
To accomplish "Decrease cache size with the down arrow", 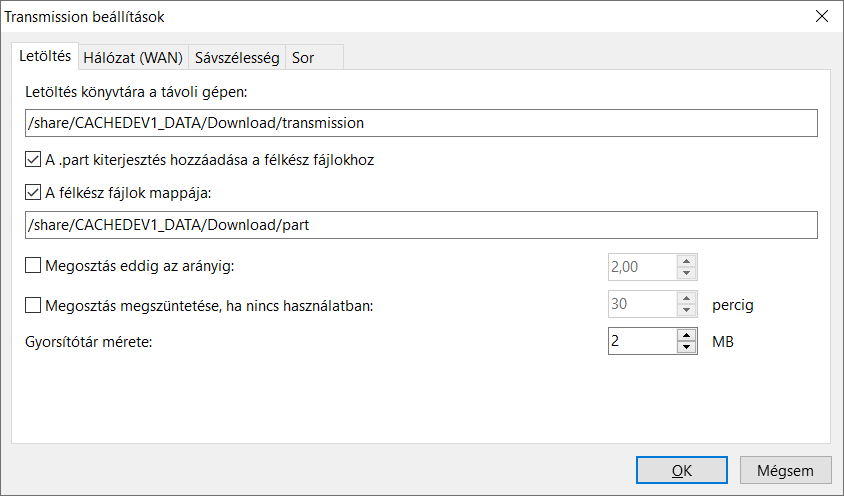I will tap(686, 347).
